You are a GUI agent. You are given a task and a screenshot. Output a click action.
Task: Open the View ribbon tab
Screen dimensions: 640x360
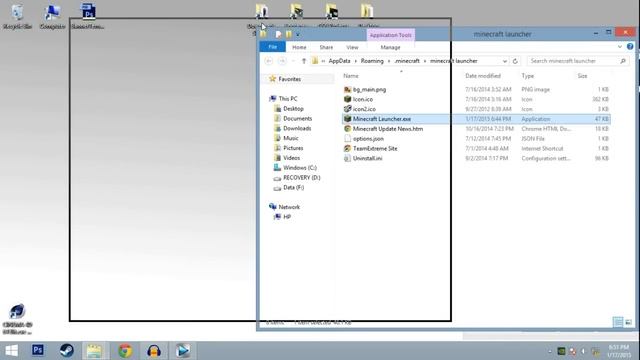352,47
